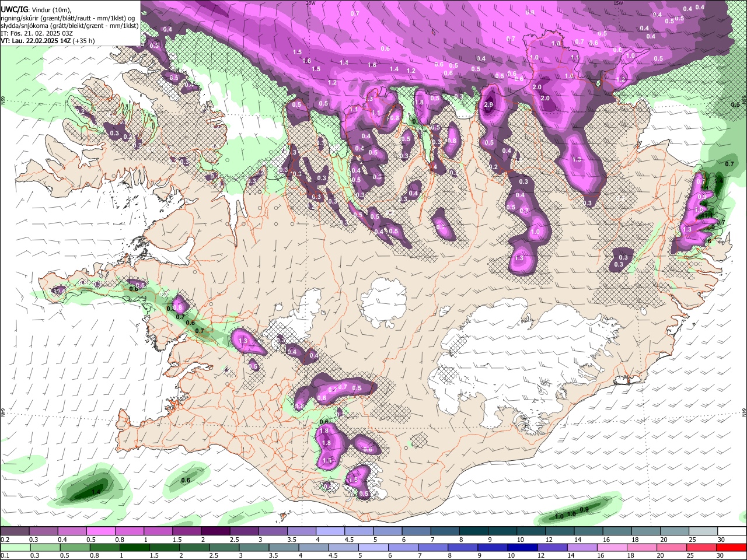Viewport: 747px width, 560px height.
Task: Pick upper legend bright pink swatch labeled 0.5
Action: point(100,531)
